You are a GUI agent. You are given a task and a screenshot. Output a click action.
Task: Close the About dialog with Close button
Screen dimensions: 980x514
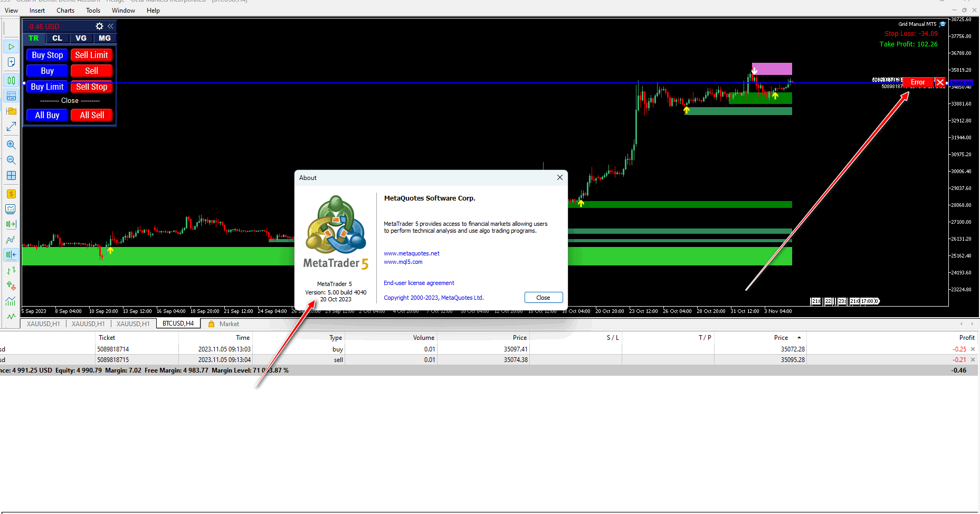coord(544,298)
